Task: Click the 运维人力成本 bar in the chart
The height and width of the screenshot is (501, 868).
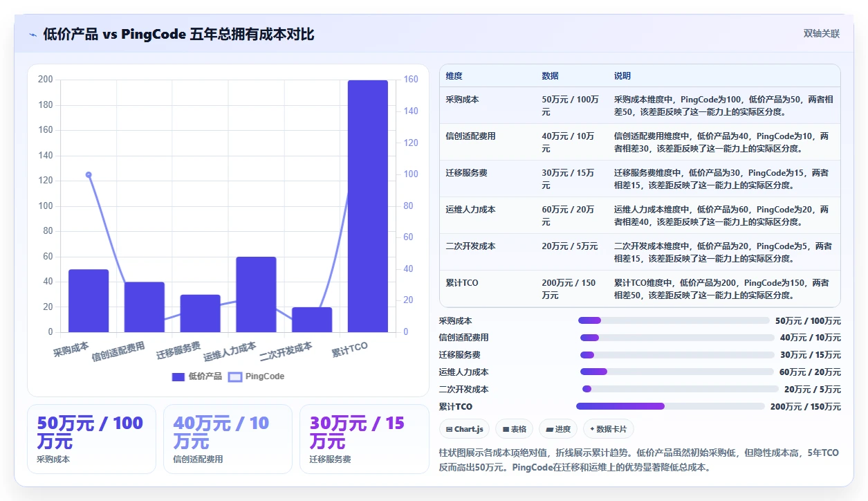Action: click(x=256, y=295)
